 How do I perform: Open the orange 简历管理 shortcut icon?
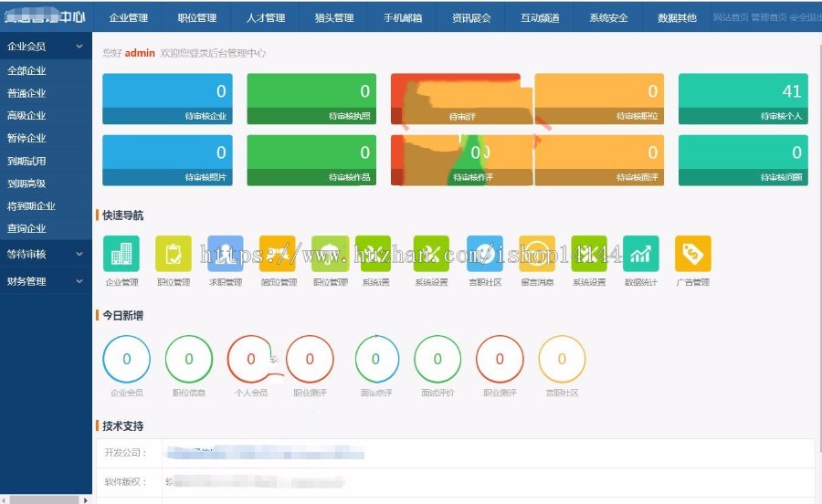tap(278, 254)
